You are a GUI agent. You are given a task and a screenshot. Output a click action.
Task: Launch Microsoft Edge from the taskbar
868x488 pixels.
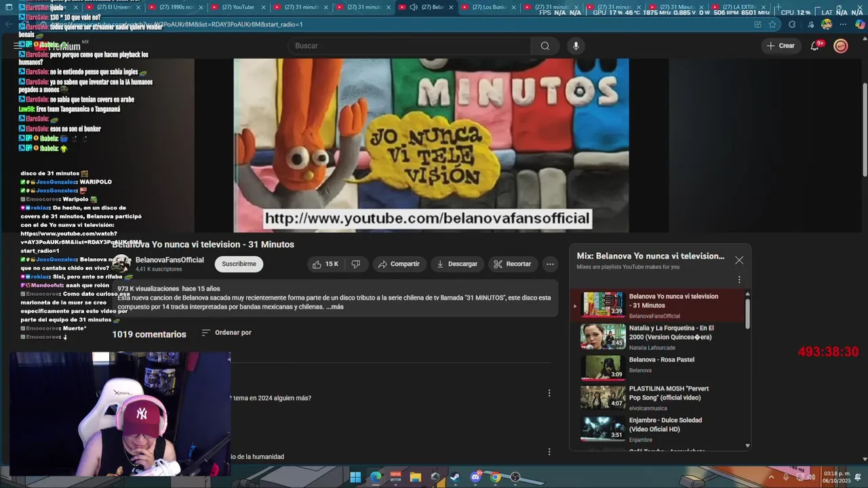point(376,477)
